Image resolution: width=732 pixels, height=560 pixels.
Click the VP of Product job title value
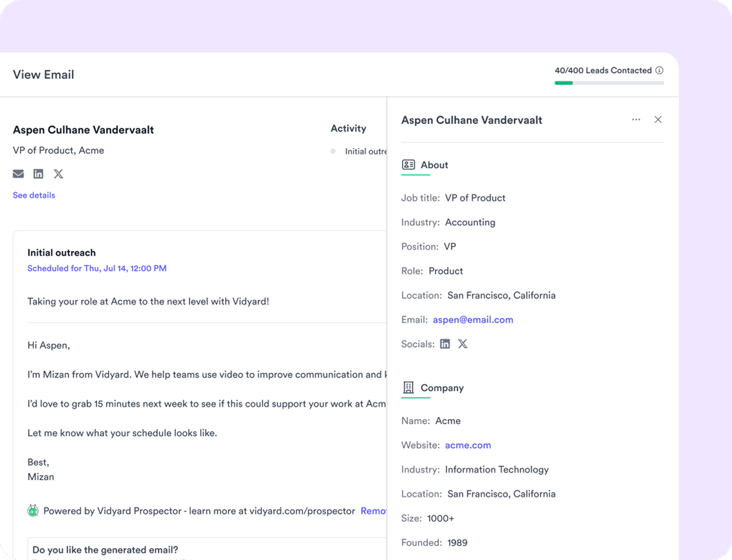tap(475, 198)
